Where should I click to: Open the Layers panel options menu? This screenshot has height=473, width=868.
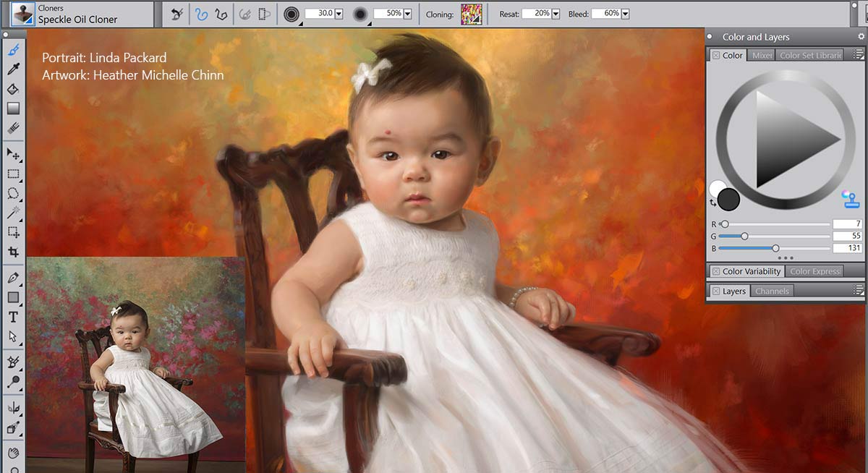[858, 290]
